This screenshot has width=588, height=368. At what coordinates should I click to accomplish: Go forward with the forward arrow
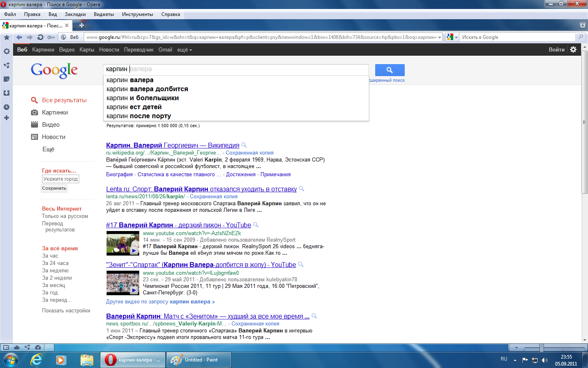pos(30,37)
